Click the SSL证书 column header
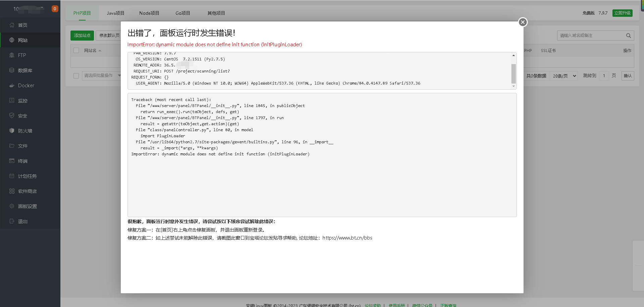This screenshot has height=307, width=644. (x=548, y=51)
